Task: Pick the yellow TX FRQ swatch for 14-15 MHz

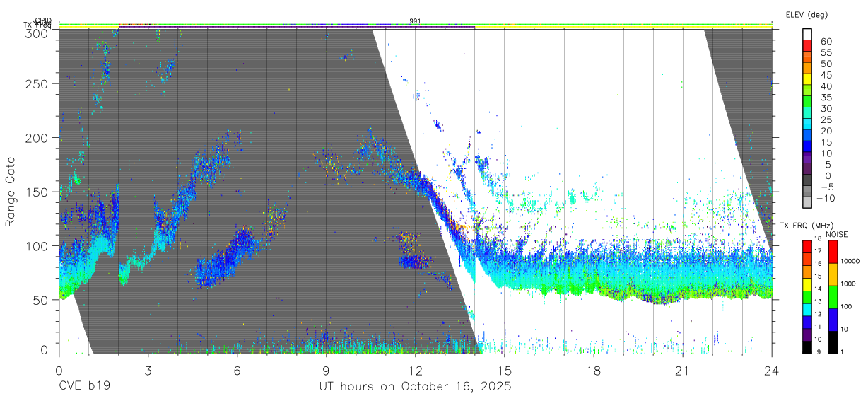Action: click(x=807, y=284)
